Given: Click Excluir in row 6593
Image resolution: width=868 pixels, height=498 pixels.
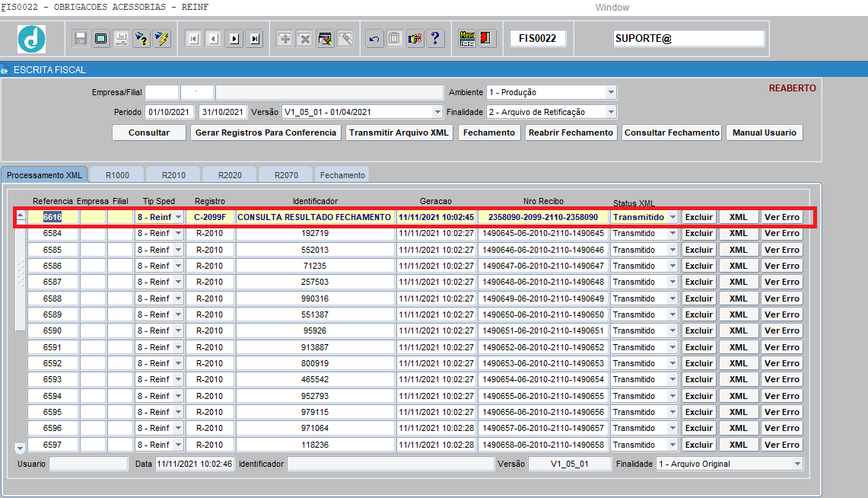Looking at the screenshot, I should [x=699, y=379].
